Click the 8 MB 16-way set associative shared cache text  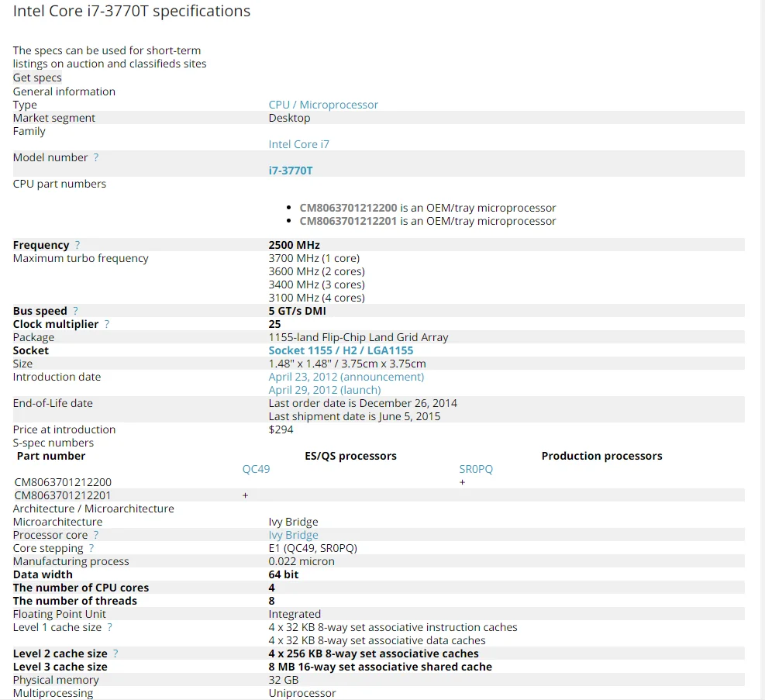380,667
